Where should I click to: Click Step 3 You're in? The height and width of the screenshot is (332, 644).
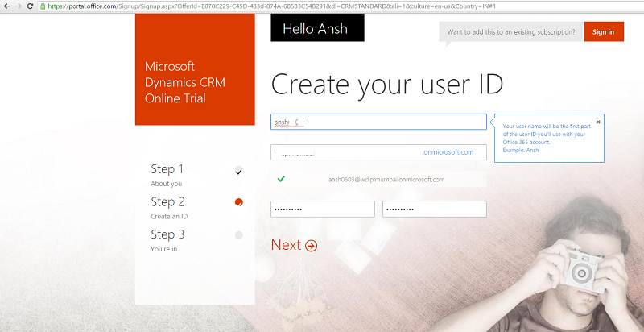coord(167,240)
